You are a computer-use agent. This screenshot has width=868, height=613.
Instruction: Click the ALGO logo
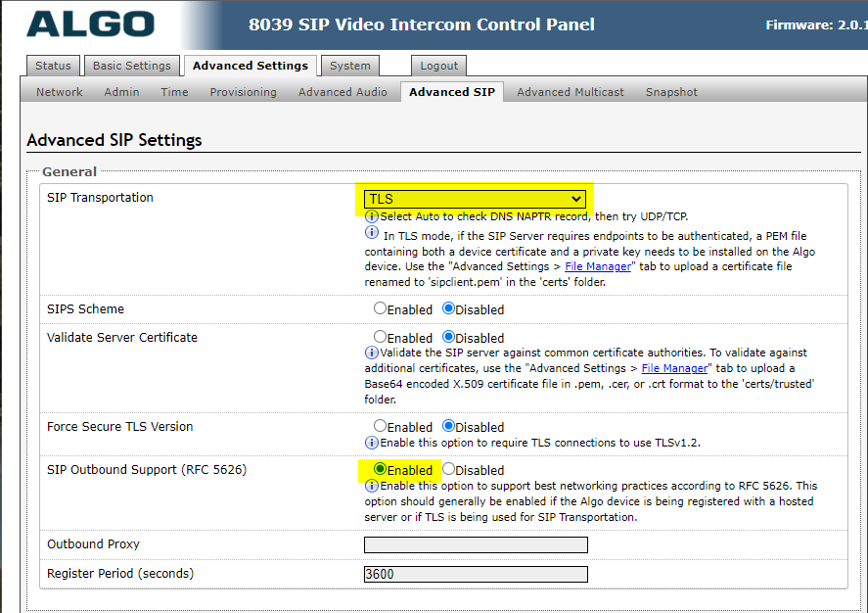coord(90,24)
